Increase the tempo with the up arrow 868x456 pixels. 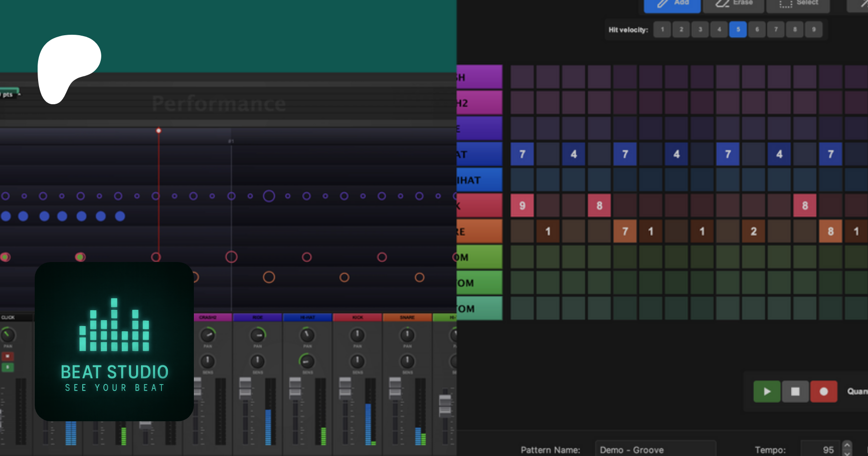pyautogui.click(x=847, y=445)
